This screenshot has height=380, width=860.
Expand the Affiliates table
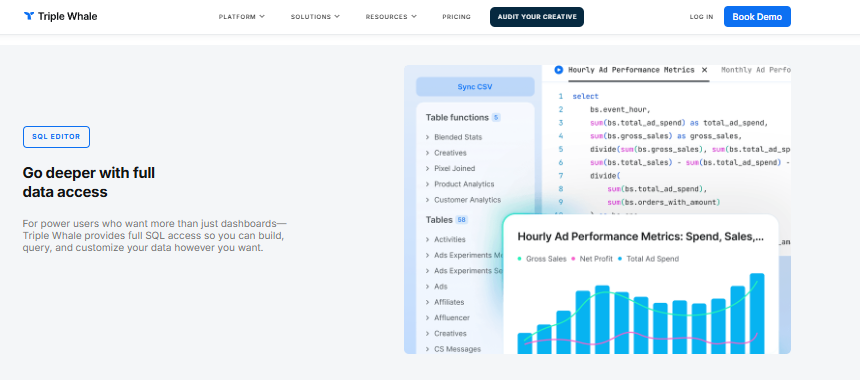coord(445,302)
